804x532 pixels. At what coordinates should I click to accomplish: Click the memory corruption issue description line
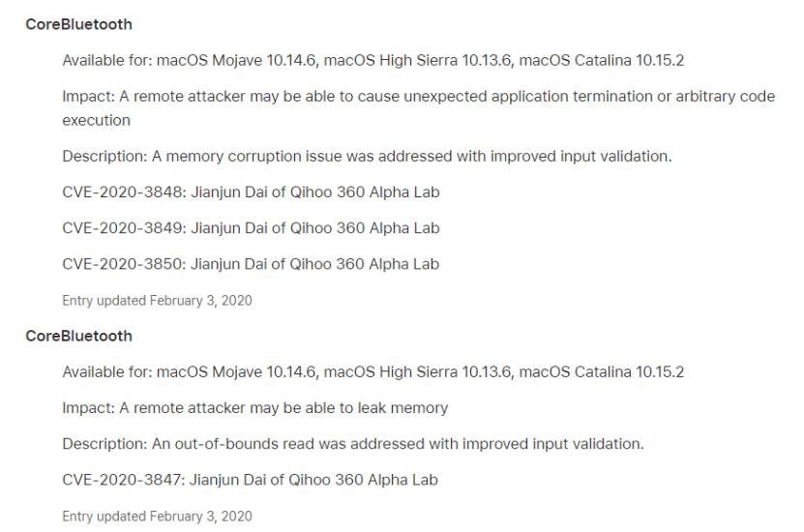pos(367,157)
